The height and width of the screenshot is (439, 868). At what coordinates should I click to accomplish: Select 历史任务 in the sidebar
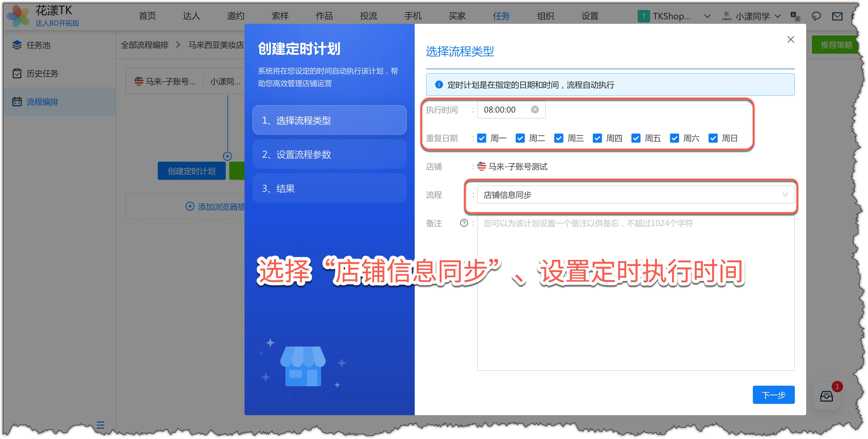(x=42, y=73)
